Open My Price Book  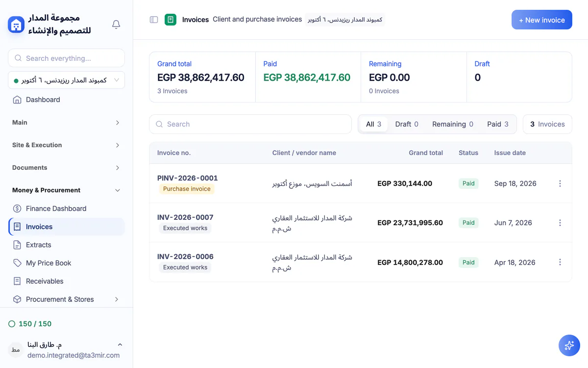coord(66,263)
